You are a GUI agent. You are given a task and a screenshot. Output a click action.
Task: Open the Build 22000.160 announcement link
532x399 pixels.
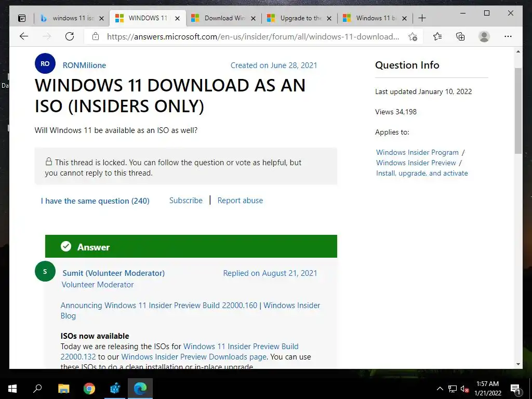[x=190, y=311]
